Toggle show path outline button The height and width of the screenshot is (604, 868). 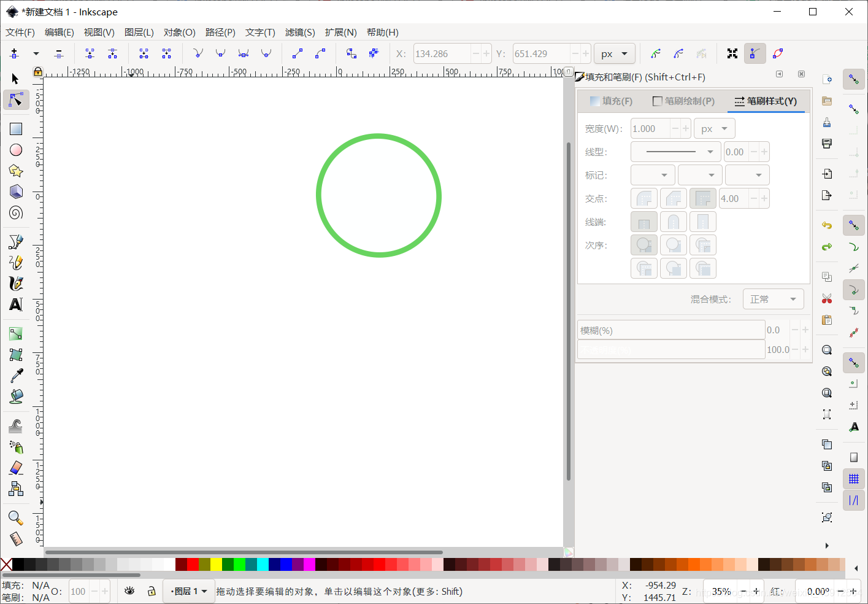[778, 54]
